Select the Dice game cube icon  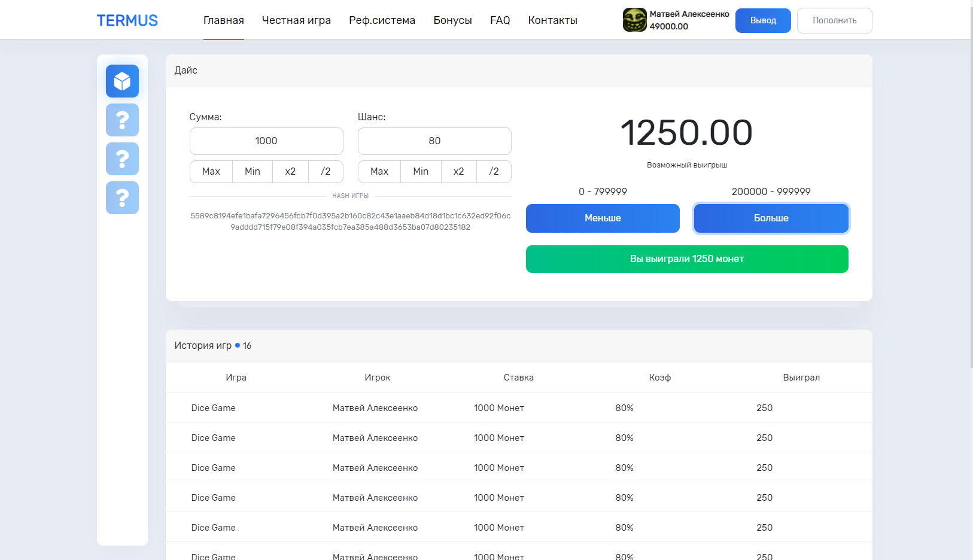pos(122,81)
